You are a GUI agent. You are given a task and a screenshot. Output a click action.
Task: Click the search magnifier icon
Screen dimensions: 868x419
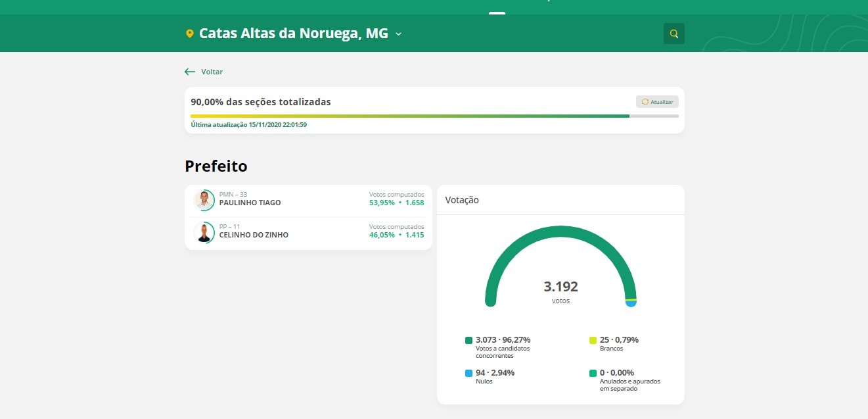pyautogui.click(x=674, y=34)
